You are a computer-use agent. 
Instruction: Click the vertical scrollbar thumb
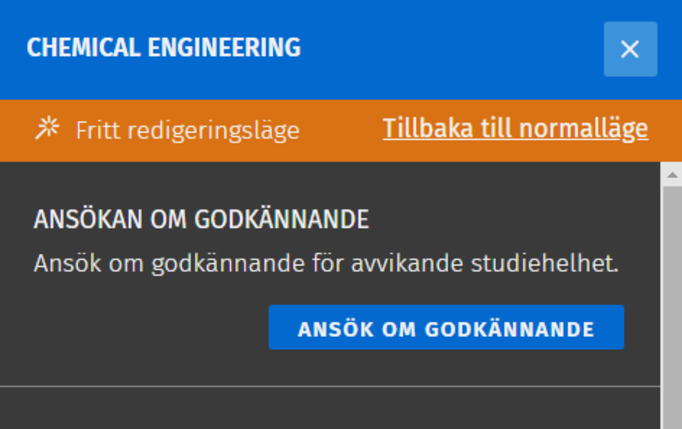click(672, 300)
